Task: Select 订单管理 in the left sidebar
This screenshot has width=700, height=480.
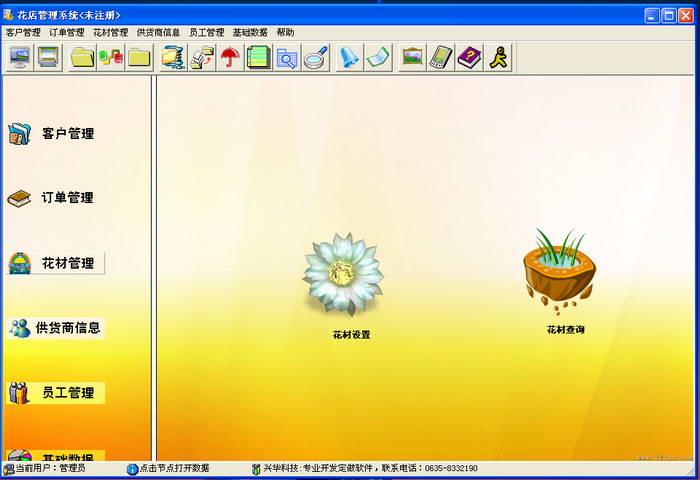Action: (x=67, y=198)
